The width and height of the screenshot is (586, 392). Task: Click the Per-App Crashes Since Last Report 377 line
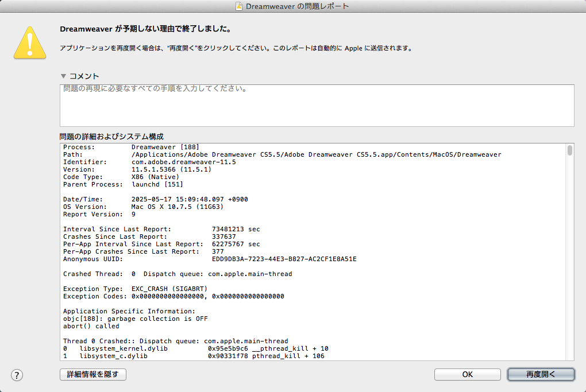(144, 251)
